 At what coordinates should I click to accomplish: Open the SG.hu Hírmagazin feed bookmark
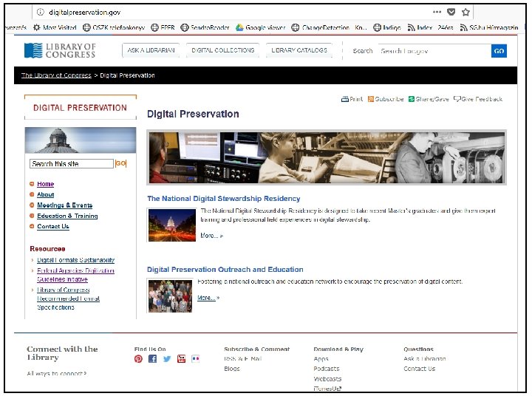tap(489, 27)
